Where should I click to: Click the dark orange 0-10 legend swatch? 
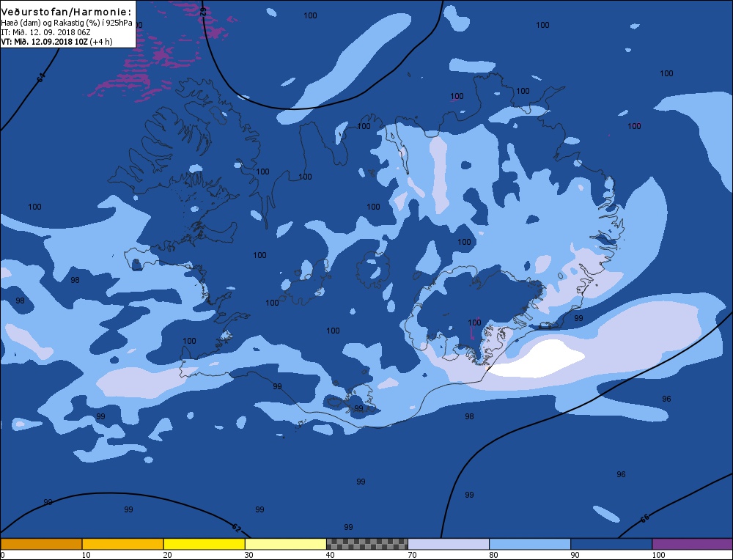41,544
